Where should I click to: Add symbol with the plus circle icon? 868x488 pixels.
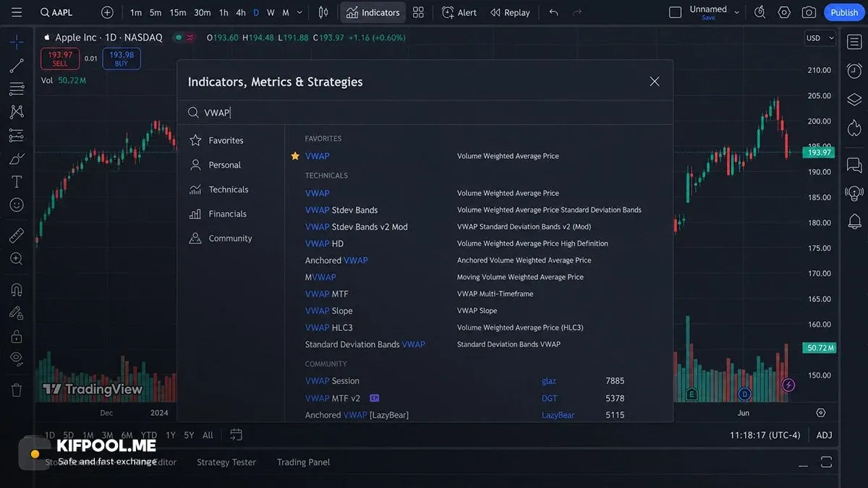(107, 12)
